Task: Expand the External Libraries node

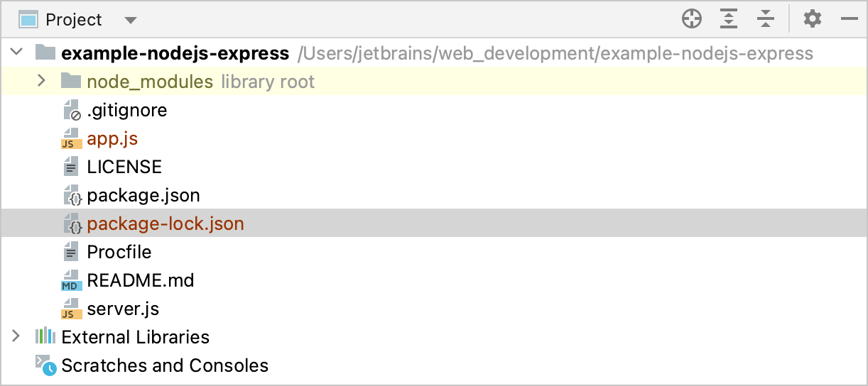Action: coord(16,336)
